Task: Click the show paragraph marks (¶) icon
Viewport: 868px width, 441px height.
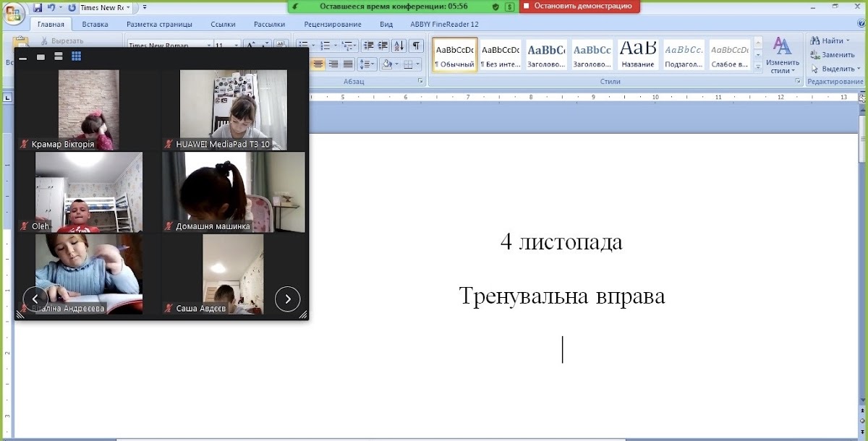Action: pos(416,46)
